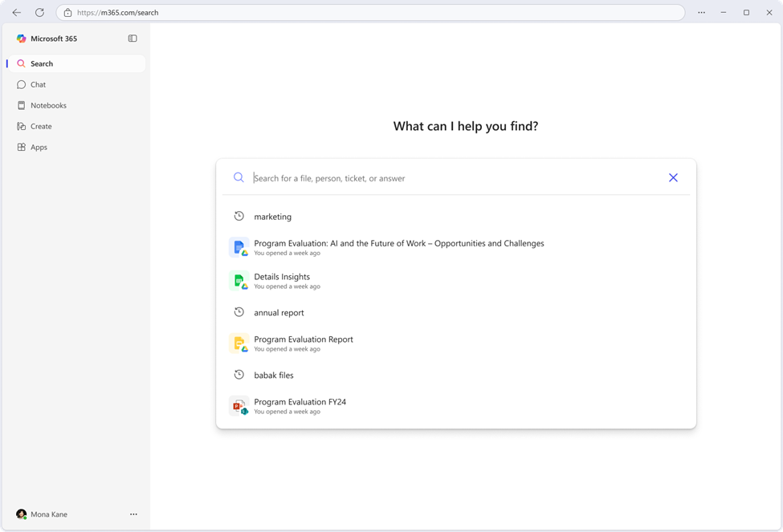Open Mona Kane's profile avatar

(22, 514)
